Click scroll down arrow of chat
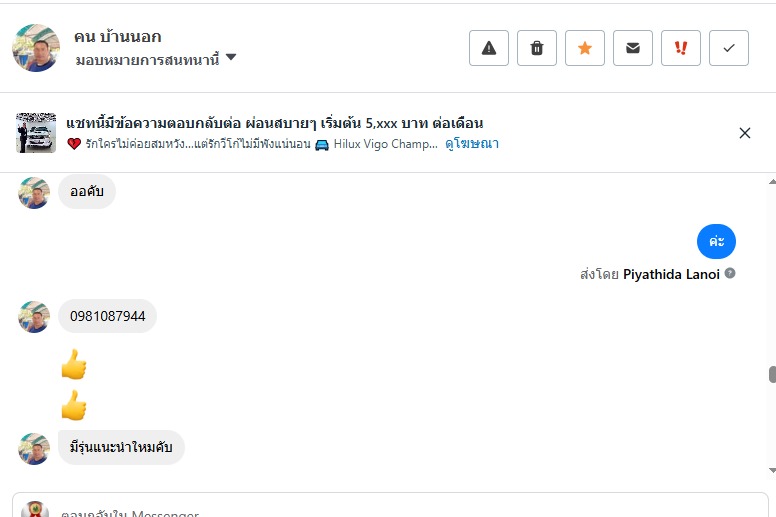Screen dimensions: 776x517 coord(771,469)
